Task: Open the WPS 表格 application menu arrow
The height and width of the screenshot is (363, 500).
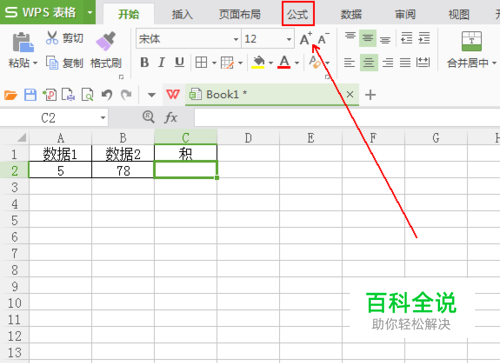Action: (90, 13)
